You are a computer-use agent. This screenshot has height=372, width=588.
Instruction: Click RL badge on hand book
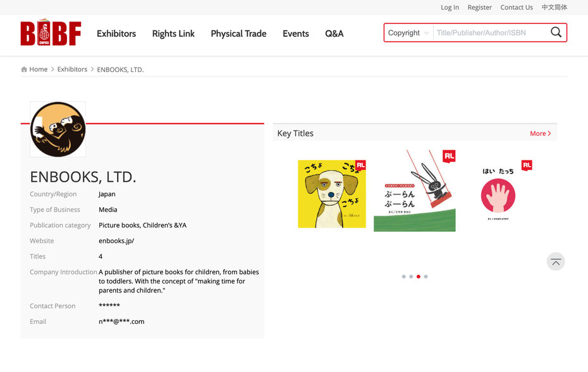527,165
